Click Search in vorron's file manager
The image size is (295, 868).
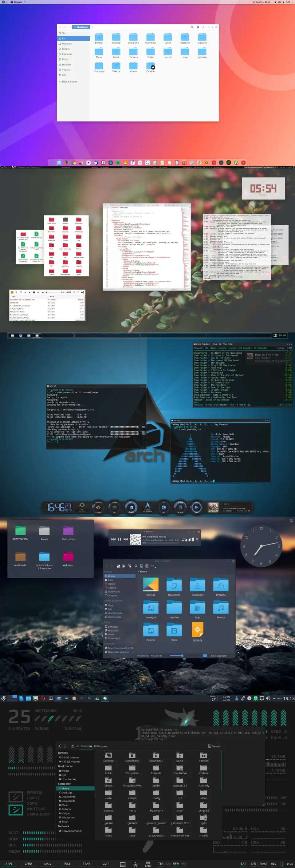click(214, 746)
